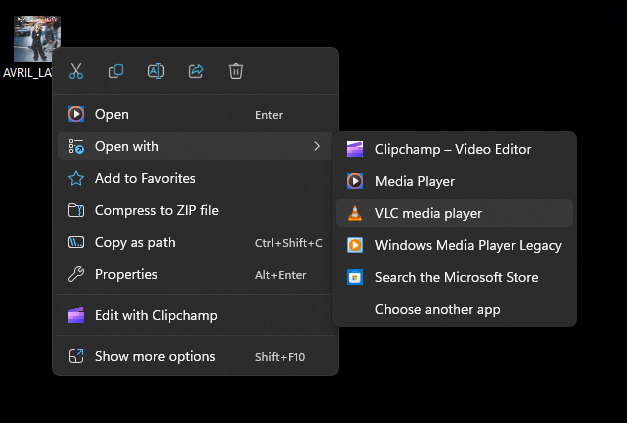
Task: Click the VLC cone icon
Action: click(x=355, y=213)
